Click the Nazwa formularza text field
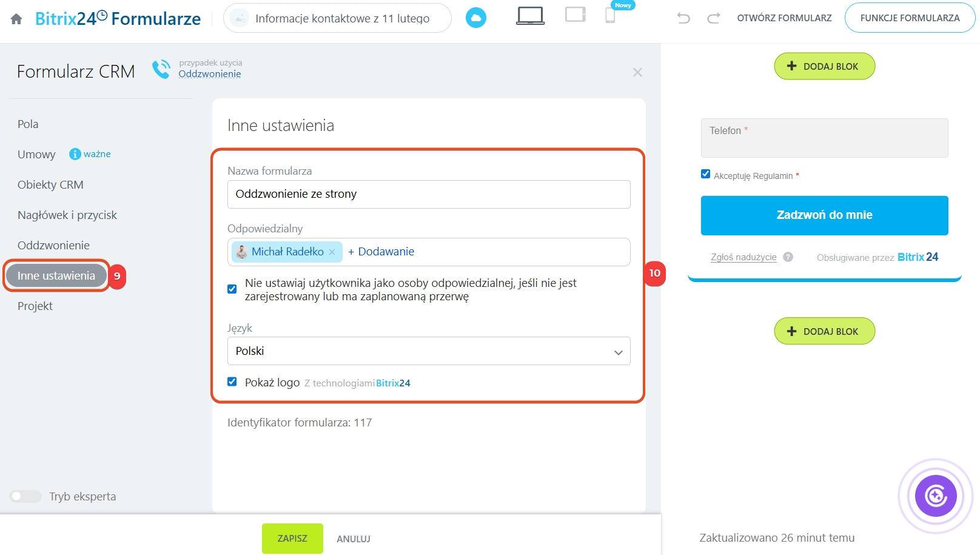Screen dimensions: 980x555 click(x=429, y=194)
